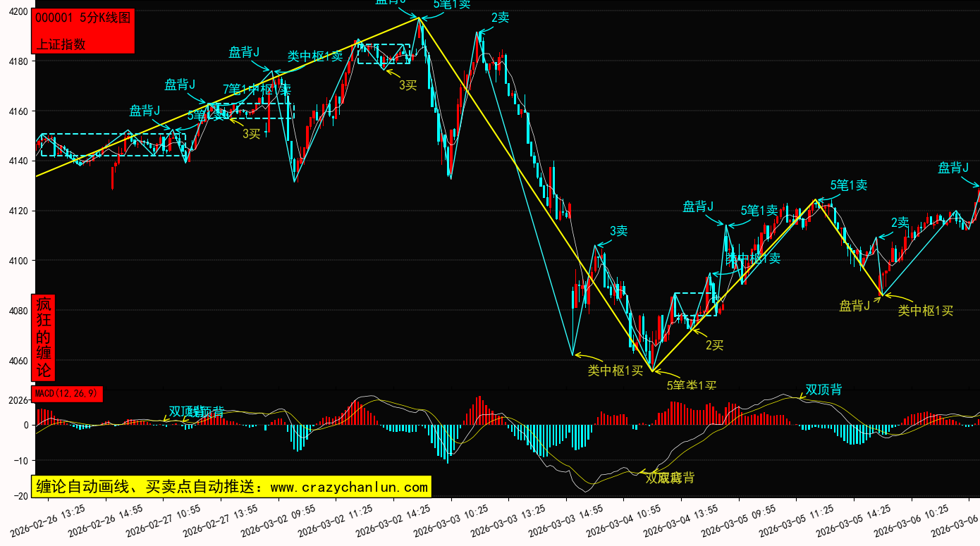980x546 pixels.
Task: Select the -20 MACD axis value
Action: [20, 496]
